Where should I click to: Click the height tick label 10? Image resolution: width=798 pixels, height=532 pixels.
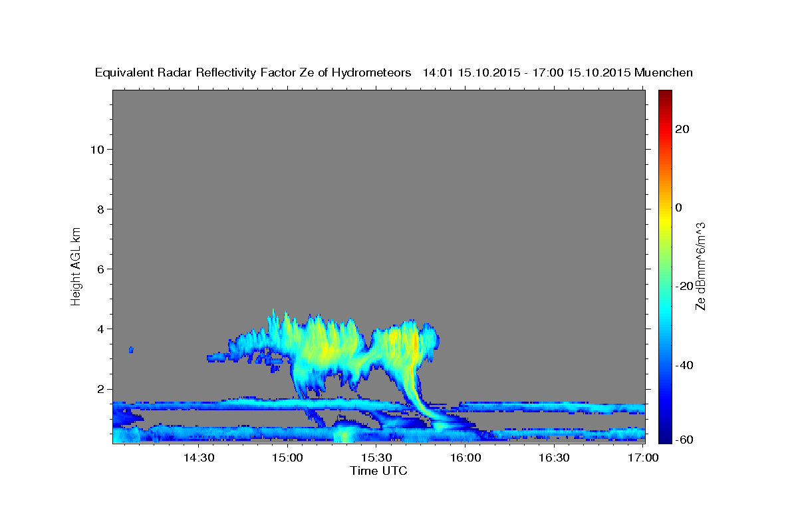[96, 150]
